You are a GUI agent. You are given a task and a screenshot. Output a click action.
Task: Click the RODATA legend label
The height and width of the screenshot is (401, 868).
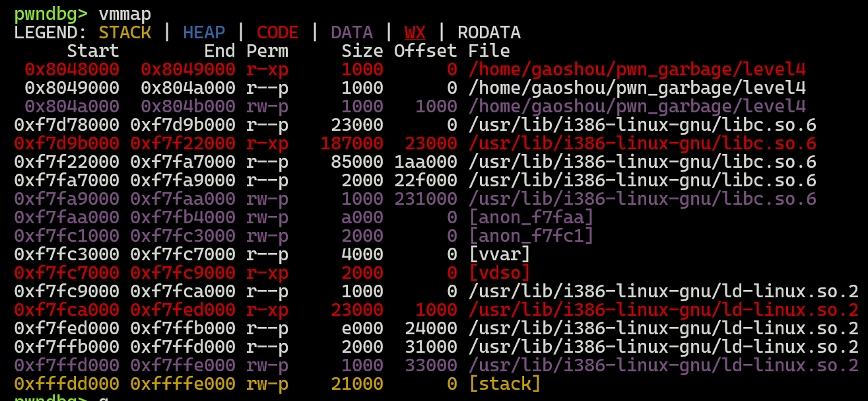coord(490,32)
